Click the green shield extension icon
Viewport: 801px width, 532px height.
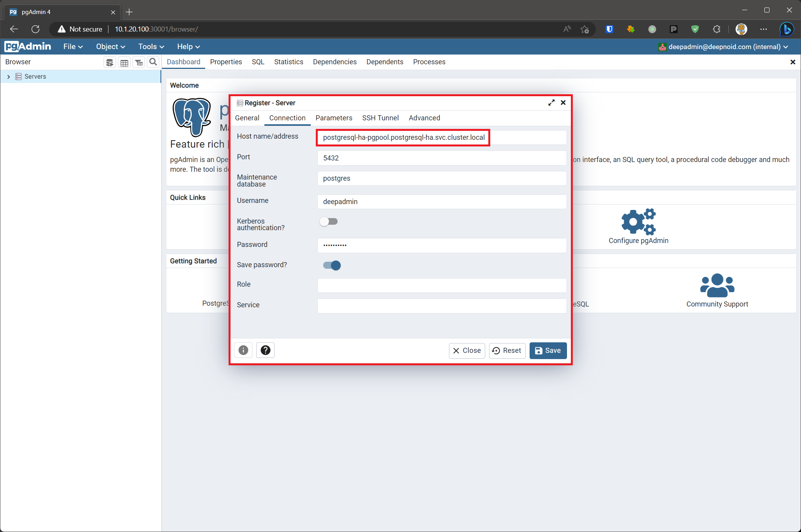point(695,29)
